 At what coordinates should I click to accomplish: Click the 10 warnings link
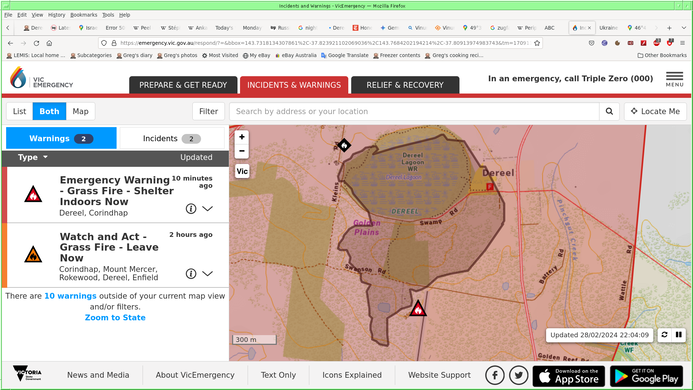(x=70, y=296)
